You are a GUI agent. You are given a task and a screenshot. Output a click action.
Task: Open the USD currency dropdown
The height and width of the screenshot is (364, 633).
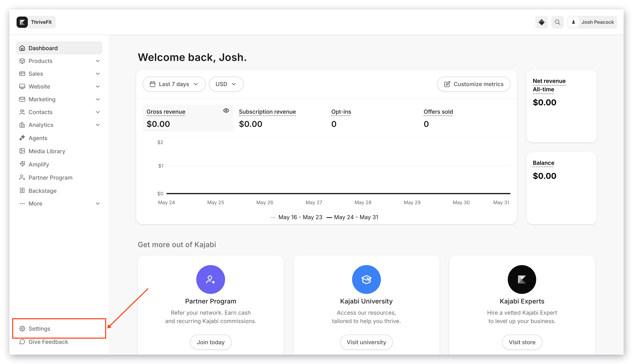click(226, 84)
